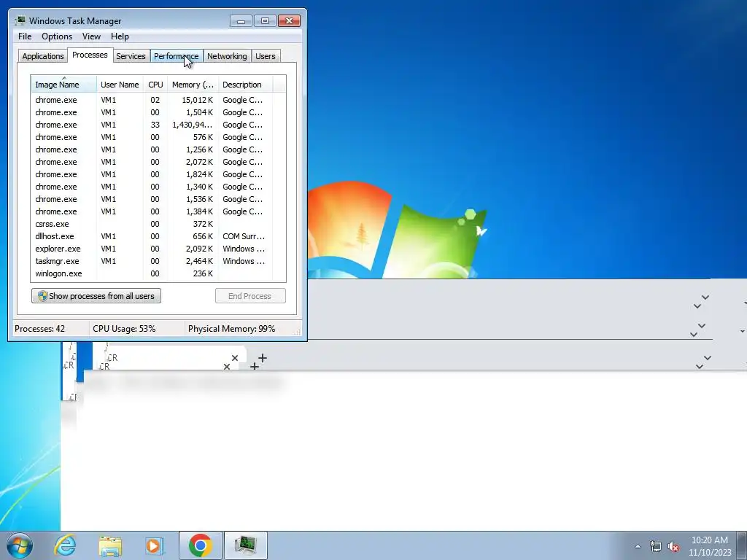Click the Task Manager title bar icon
747x560 pixels.
20,20
